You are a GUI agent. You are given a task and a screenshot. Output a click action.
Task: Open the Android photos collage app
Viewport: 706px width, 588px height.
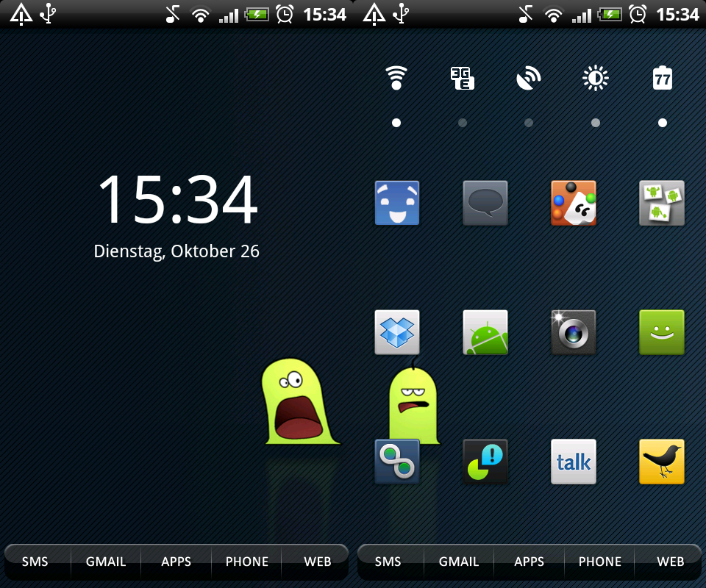point(662,203)
